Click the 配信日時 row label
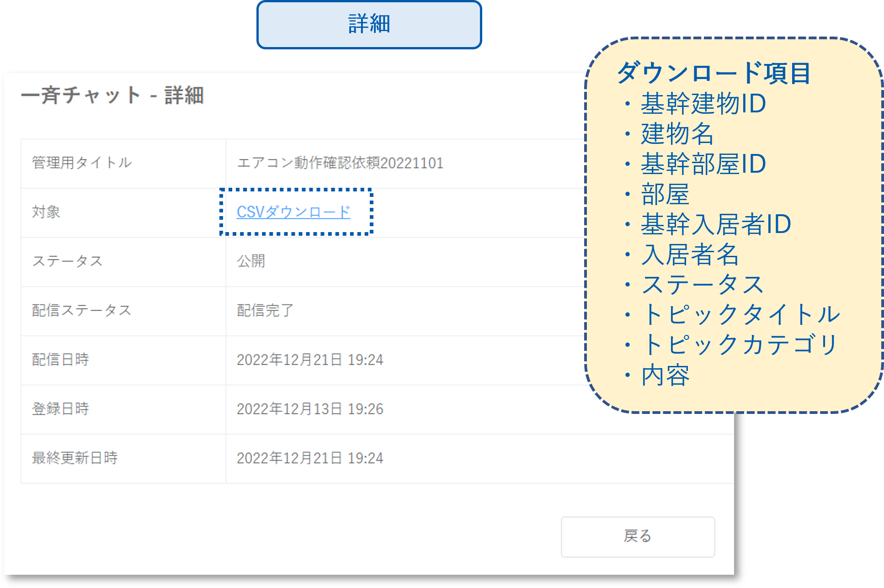Image resolution: width=884 pixels, height=588 pixels. coord(60,360)
